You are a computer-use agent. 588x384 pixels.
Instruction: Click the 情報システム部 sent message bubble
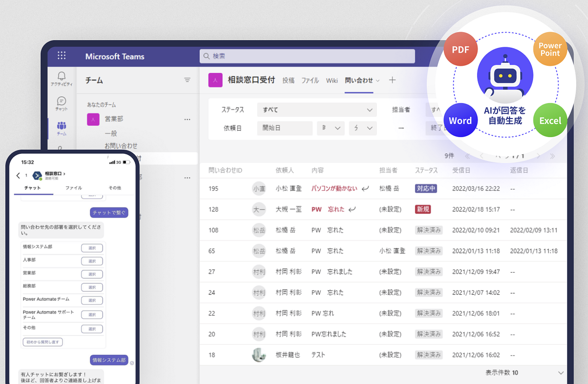click(x=109, y=360)
